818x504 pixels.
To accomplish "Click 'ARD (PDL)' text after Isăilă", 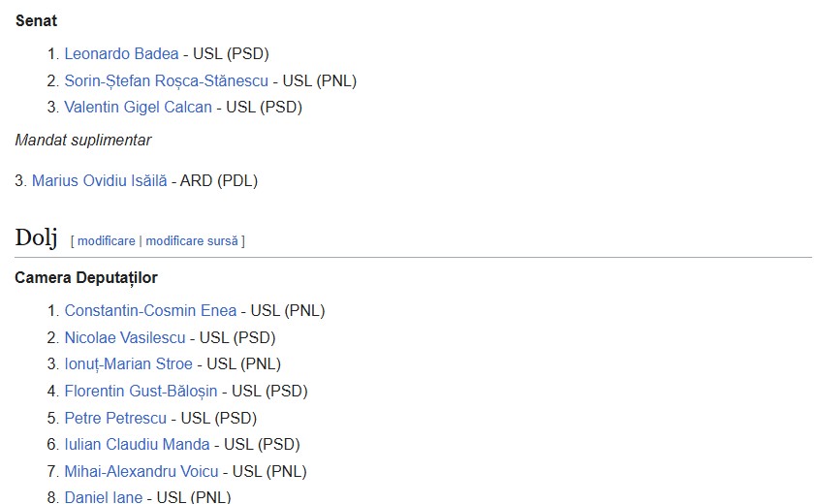I will (219, 180).
